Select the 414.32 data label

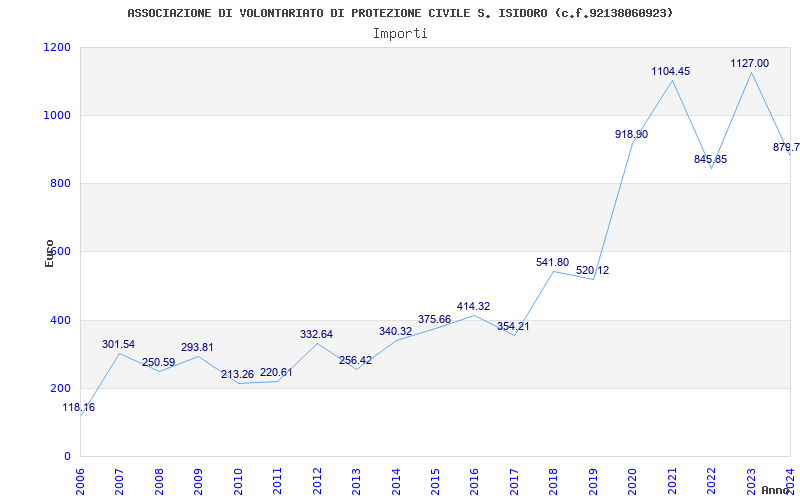tap(473, 306)
